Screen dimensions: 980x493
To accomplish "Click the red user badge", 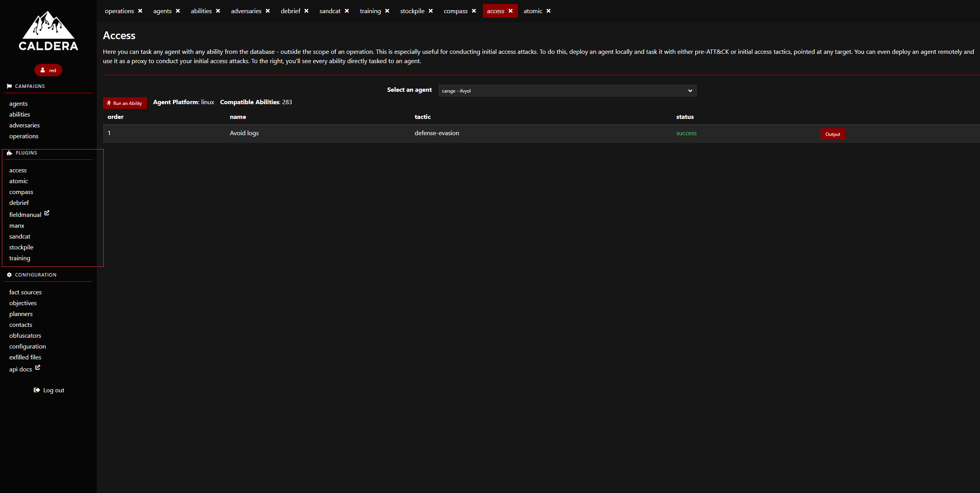I will 48,70.
